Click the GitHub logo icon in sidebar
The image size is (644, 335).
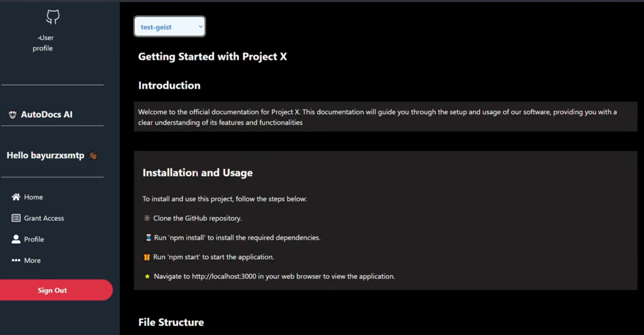(x=53, y=17)
